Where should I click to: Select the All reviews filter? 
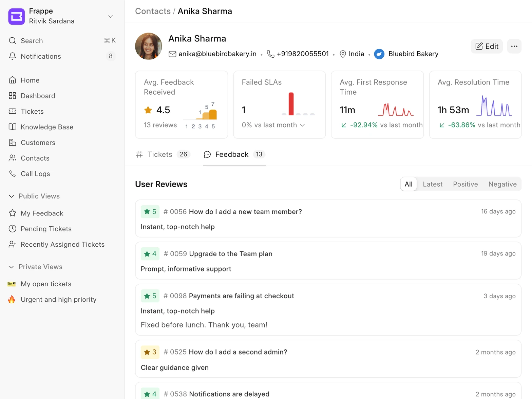point(408,184)
